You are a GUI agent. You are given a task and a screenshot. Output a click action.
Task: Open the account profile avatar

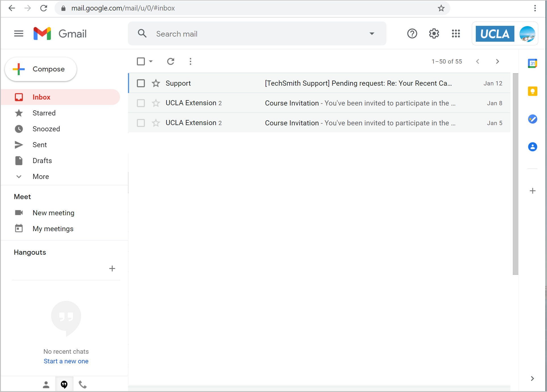[x=527, y=34]
